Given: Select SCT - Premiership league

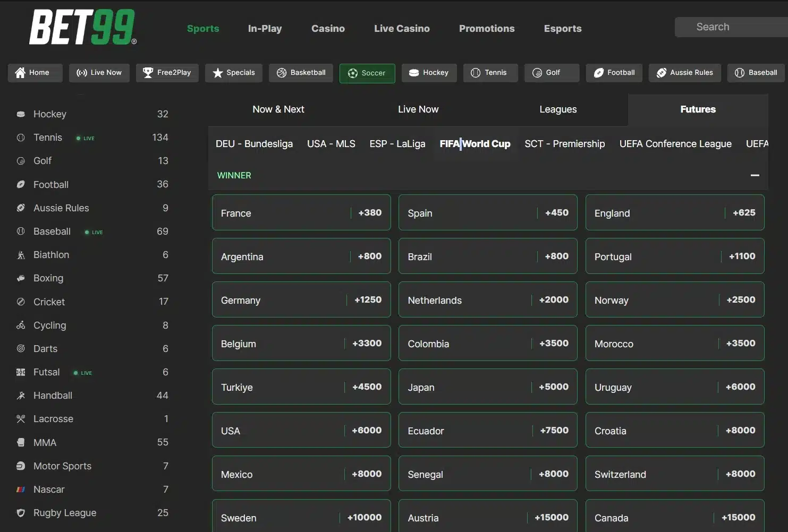Looking at the screenshot, I should (565, 144).
